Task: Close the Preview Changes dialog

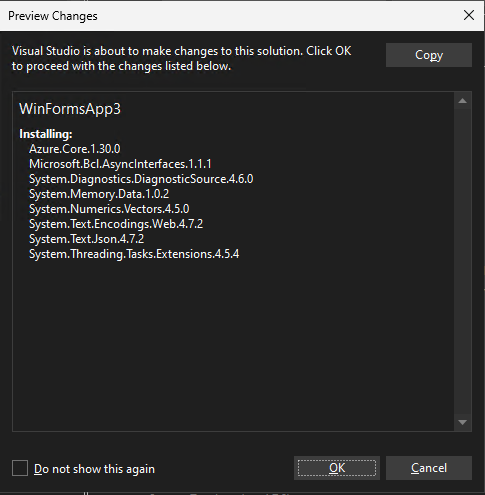Action: point(469,15)
